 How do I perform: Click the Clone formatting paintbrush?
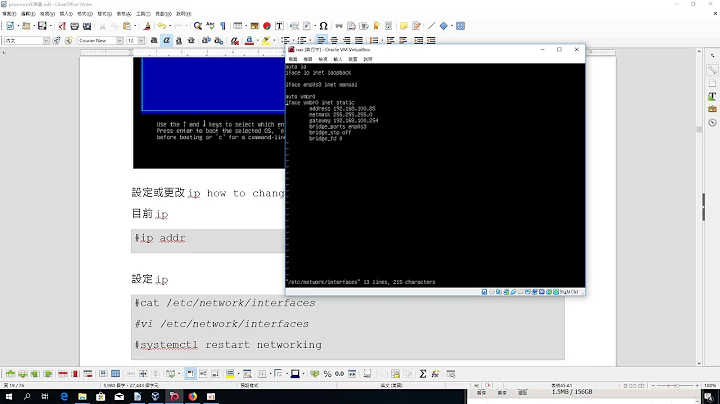point(147,26)
